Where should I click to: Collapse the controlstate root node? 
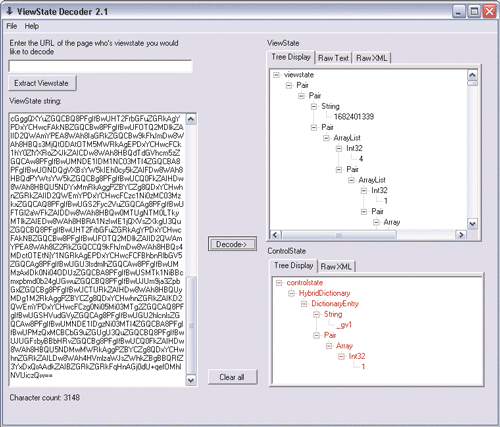click(x=279, y=283)
